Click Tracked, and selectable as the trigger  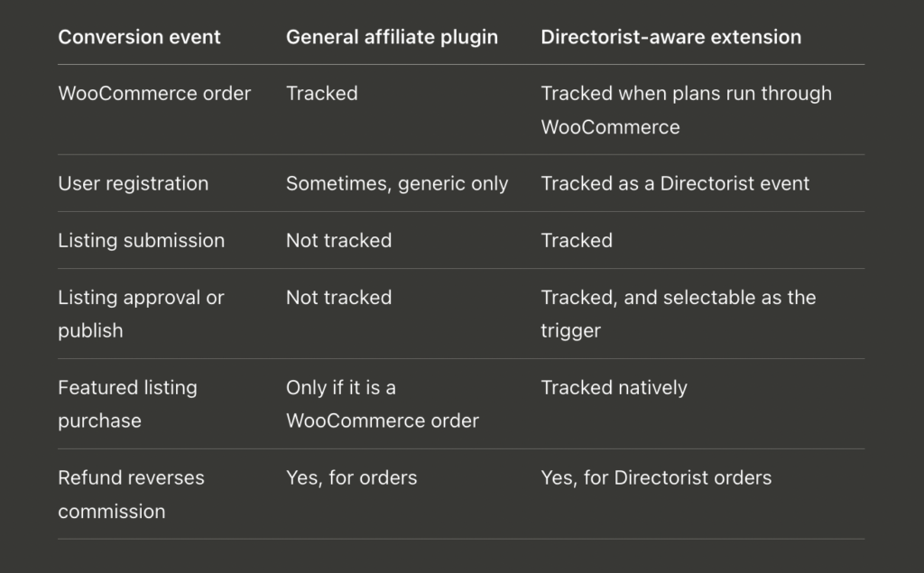pos(679,314)
